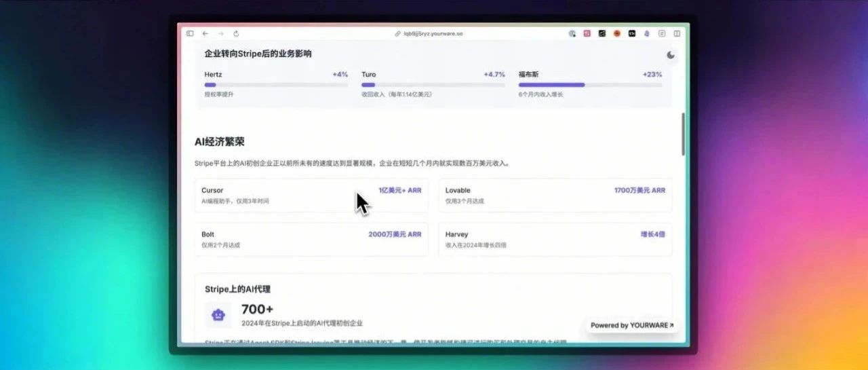Screen dimensions: 868x370
Task: Click the Turo progress bar
Action: pos(433,85)
